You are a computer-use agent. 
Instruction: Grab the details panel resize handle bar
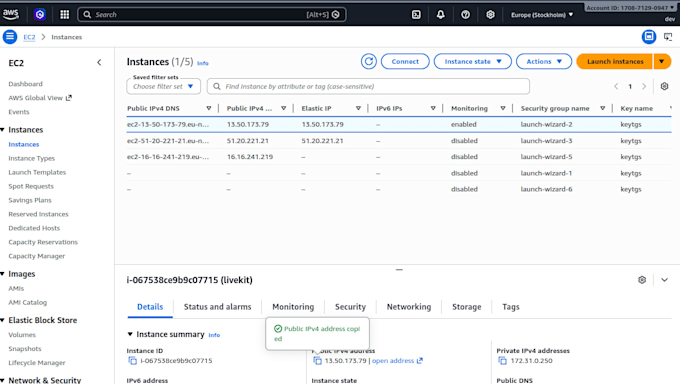pos(399,270)
